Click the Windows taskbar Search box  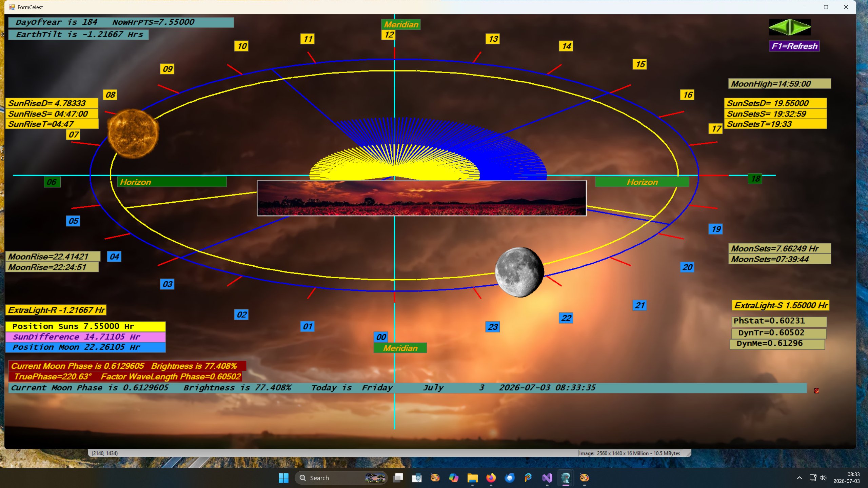click(341, 478)
